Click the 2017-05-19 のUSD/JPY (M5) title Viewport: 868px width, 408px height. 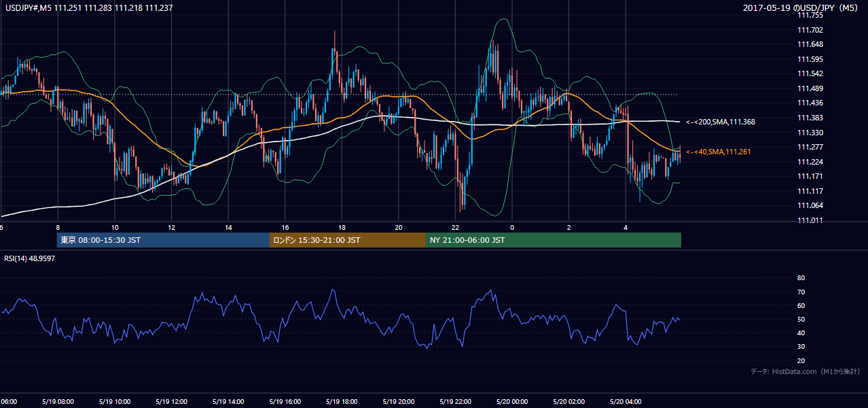tap(801, 7)
